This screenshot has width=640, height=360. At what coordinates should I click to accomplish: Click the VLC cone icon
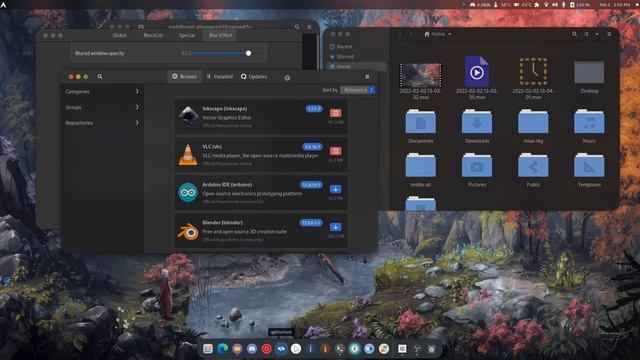coord(188,155)
